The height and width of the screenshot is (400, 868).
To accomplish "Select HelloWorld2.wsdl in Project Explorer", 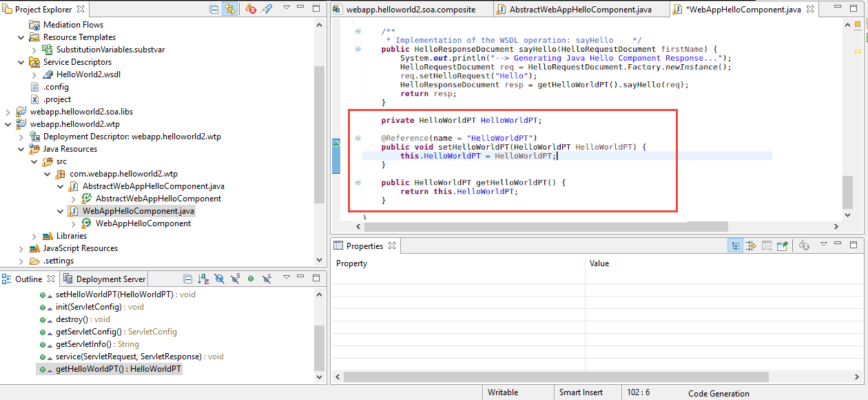I will click(88, 74).
